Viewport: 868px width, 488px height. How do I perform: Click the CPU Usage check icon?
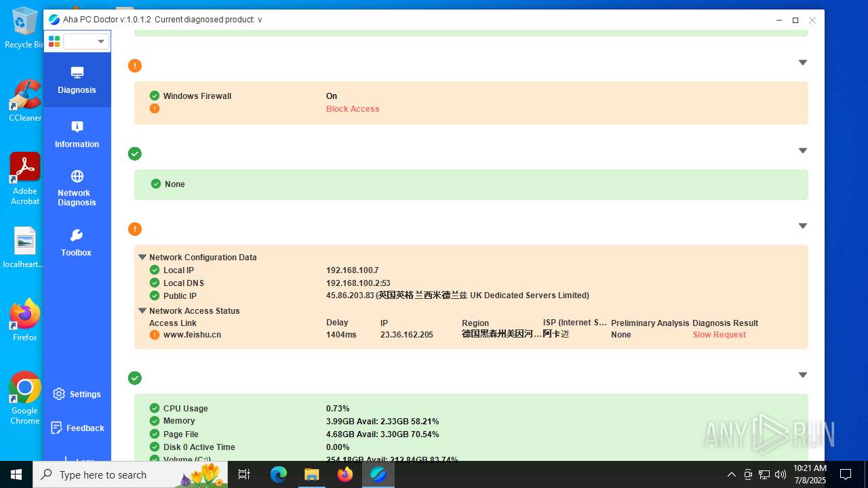155,409
